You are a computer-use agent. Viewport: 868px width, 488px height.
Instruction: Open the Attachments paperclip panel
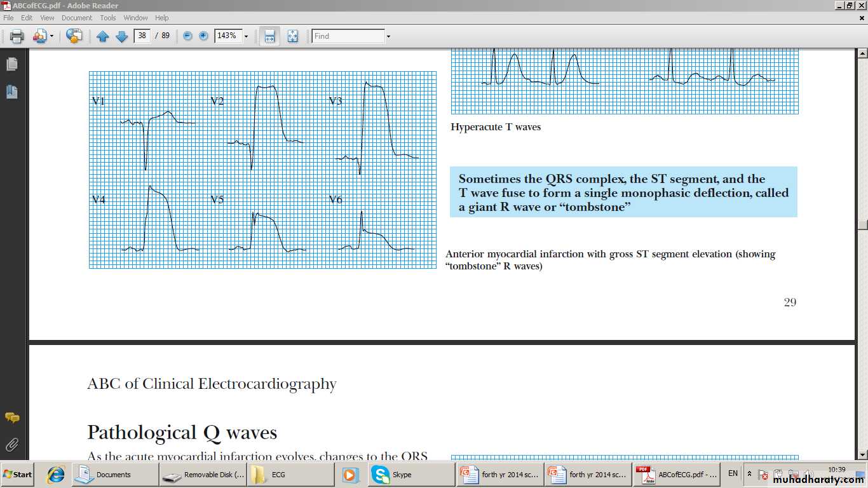point(11,444)
